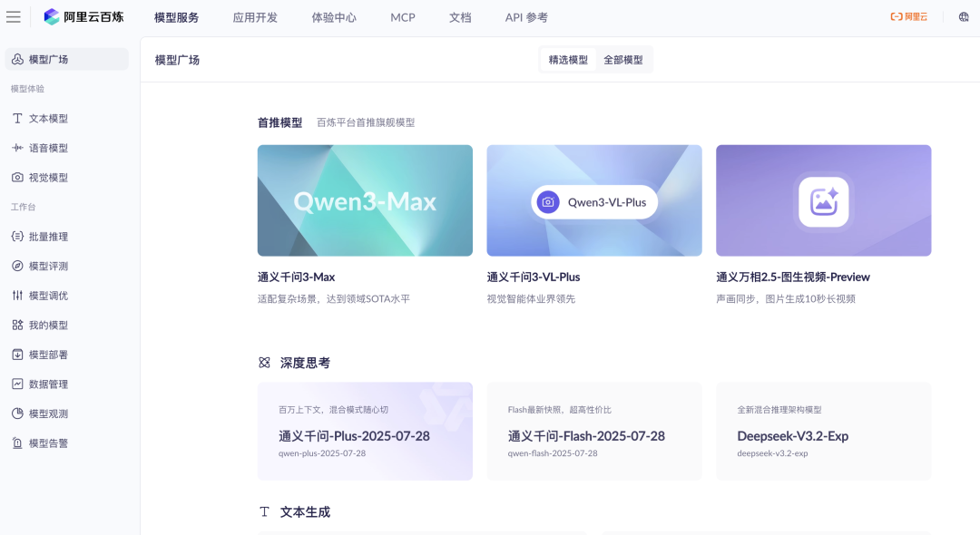Viewport: 980px width, 535px height.
Task: Click camera icon in Qwen3-VL-Plus banner
Action: pyautogui.click(x=548, y=202)
